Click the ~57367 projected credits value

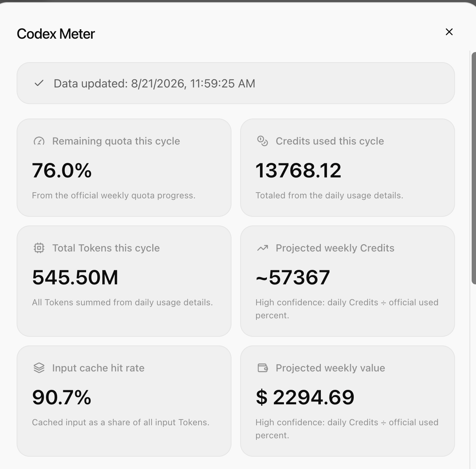(x=293, y=277)
